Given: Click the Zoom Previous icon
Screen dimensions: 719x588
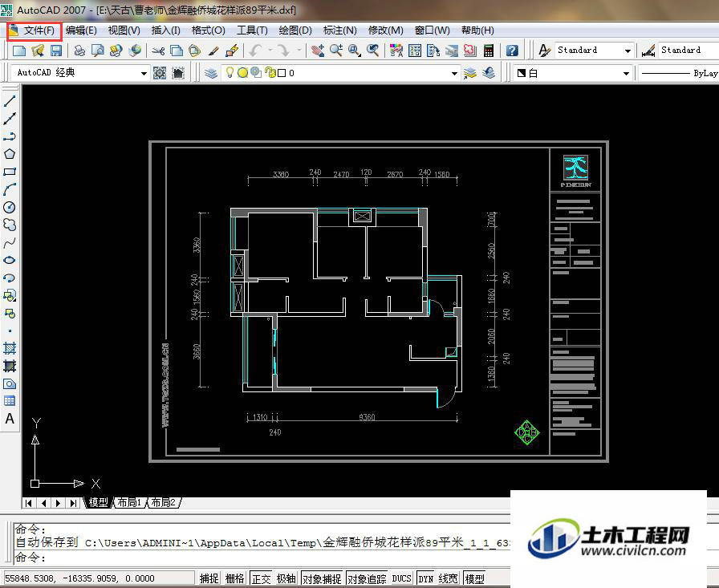Looking at the screenshot, I should click(373, 51).
